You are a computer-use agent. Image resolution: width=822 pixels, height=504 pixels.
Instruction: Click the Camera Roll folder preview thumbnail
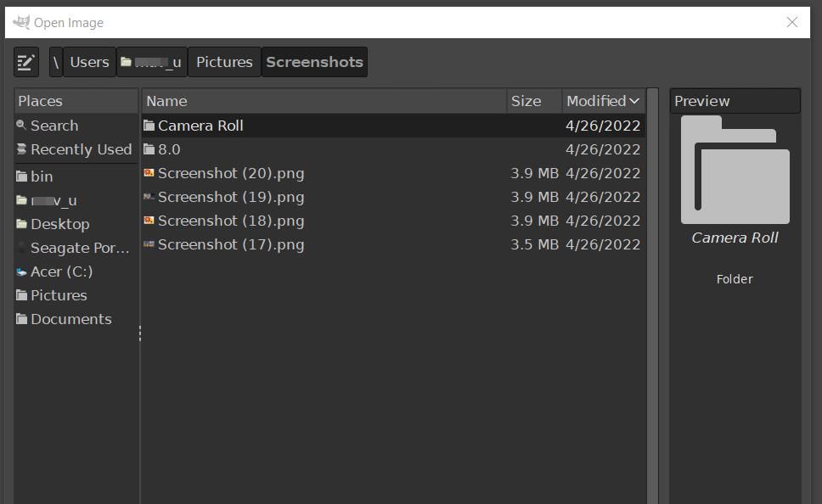tap(735, 171)
